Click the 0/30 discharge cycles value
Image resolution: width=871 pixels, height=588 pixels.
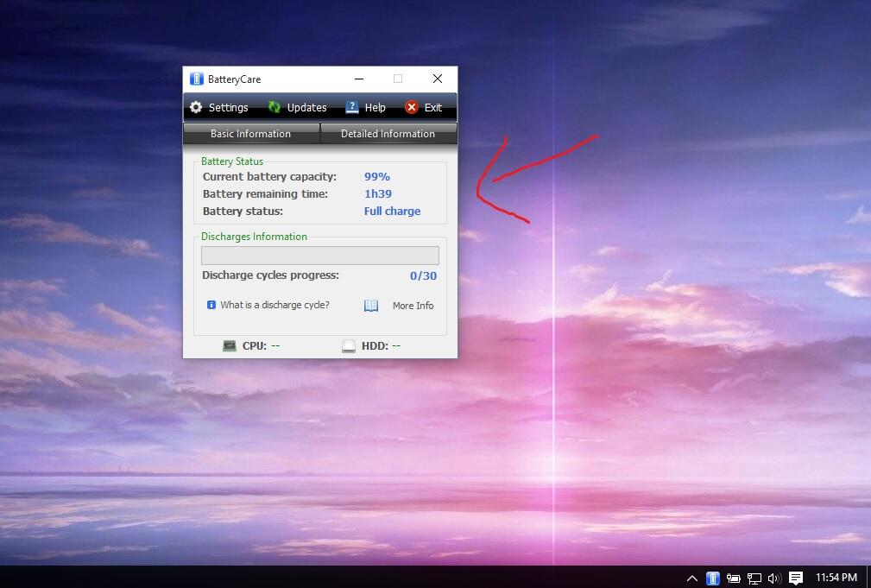(x=423, y=275)
